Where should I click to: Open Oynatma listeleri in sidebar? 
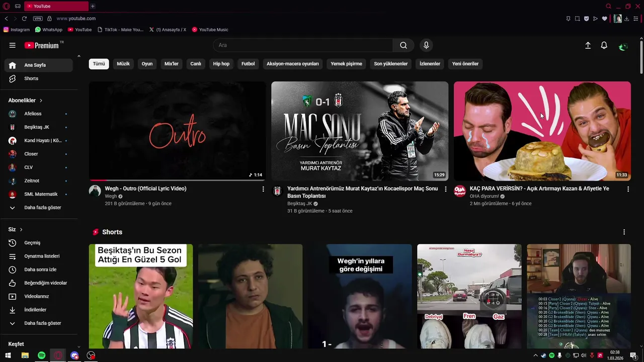pos(39,256)
